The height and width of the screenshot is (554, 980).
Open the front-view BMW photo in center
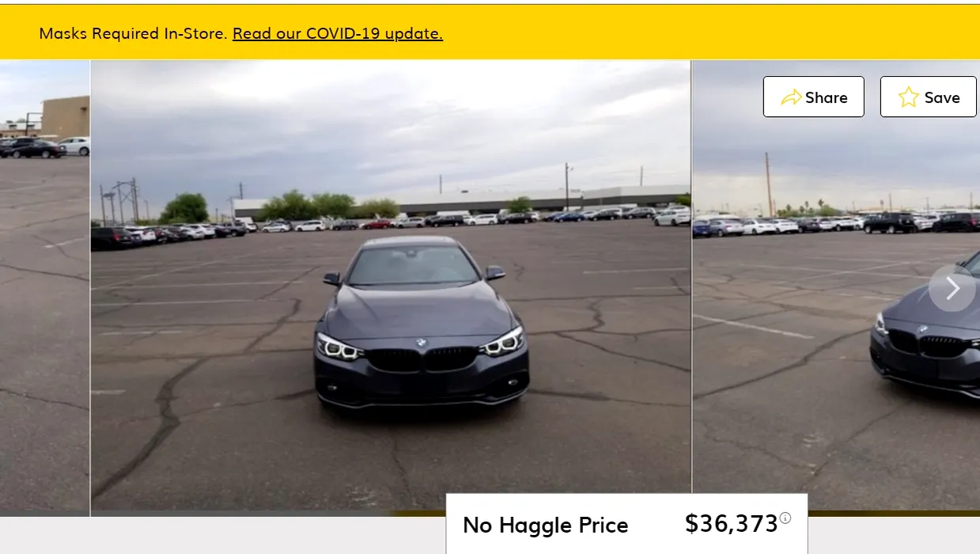click(x=391, y=288)
